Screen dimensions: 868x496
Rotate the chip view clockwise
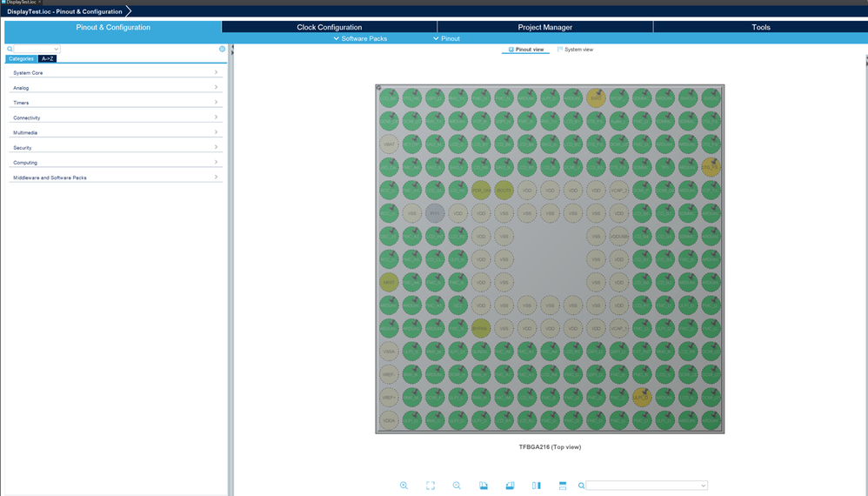point(484,486)
